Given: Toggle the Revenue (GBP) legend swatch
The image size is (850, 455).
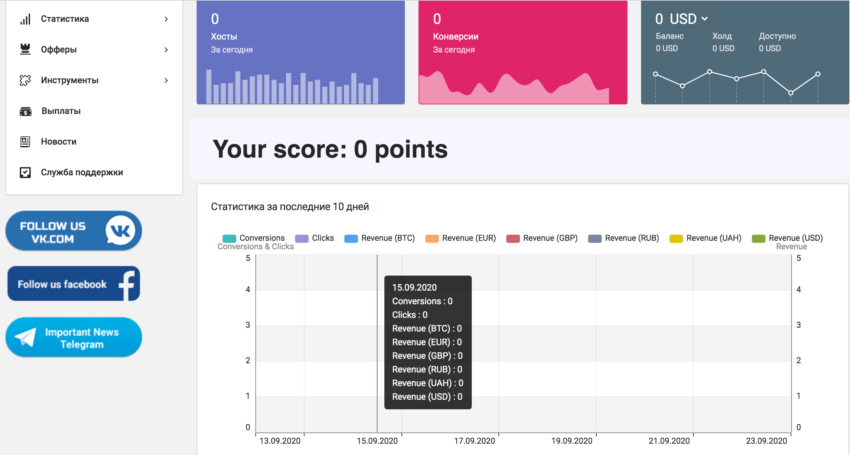Looking at the screenshot, I should click(513, 239).
